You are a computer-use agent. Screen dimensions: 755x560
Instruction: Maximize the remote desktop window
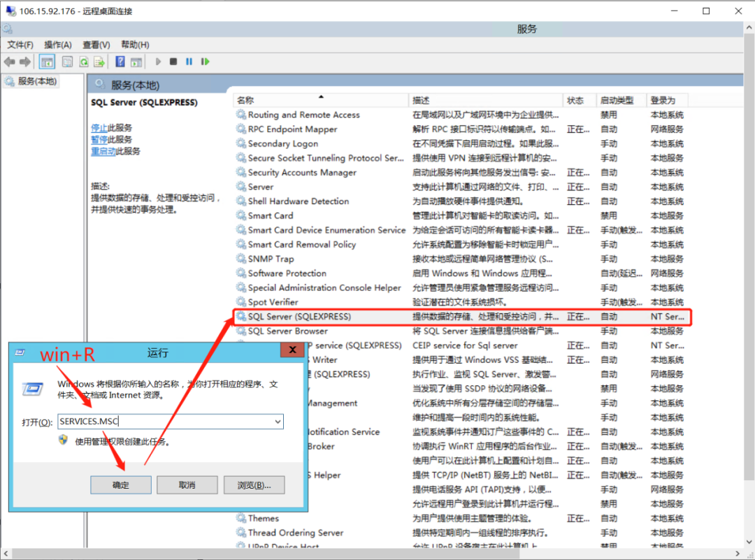706,10
